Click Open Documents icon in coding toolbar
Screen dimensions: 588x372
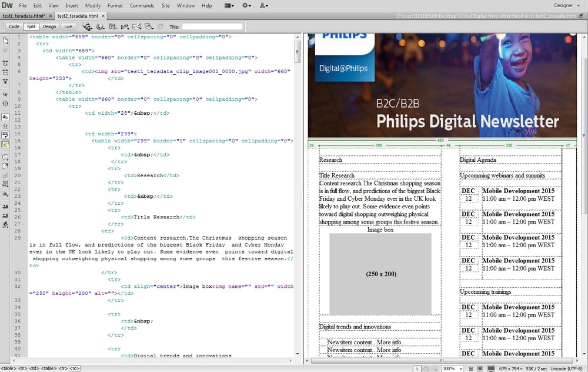point(5,39)
